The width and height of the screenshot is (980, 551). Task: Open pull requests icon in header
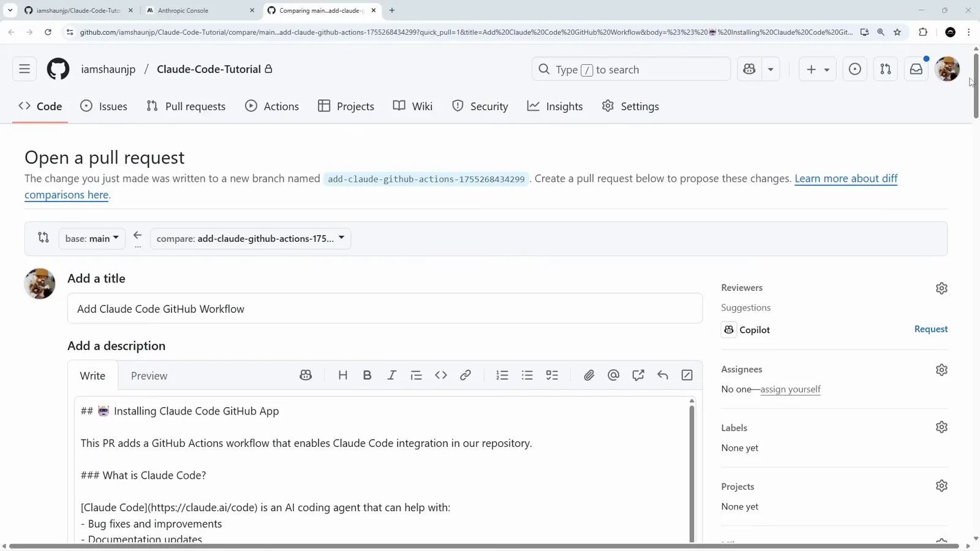[x=886, y=69]
